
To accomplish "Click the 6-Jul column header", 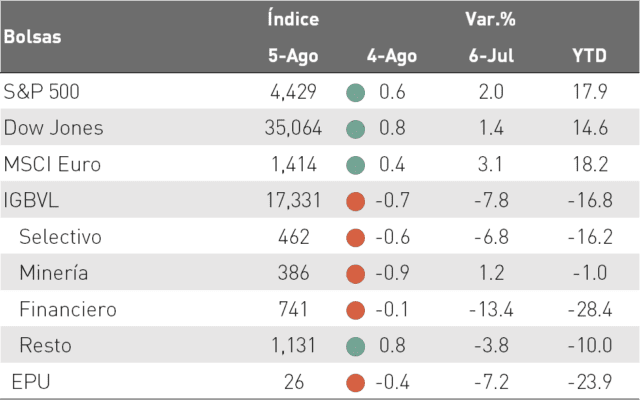I will [491, 56].
